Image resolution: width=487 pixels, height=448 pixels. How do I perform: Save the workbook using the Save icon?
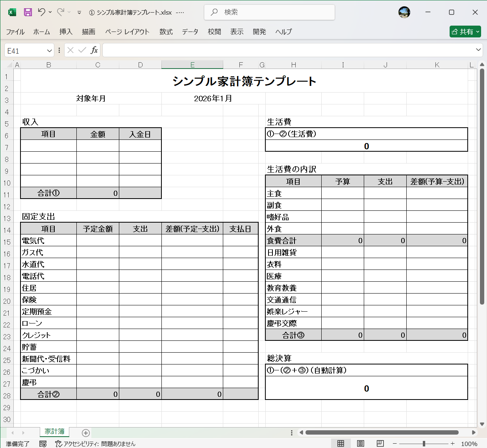[x=27, y=12]
